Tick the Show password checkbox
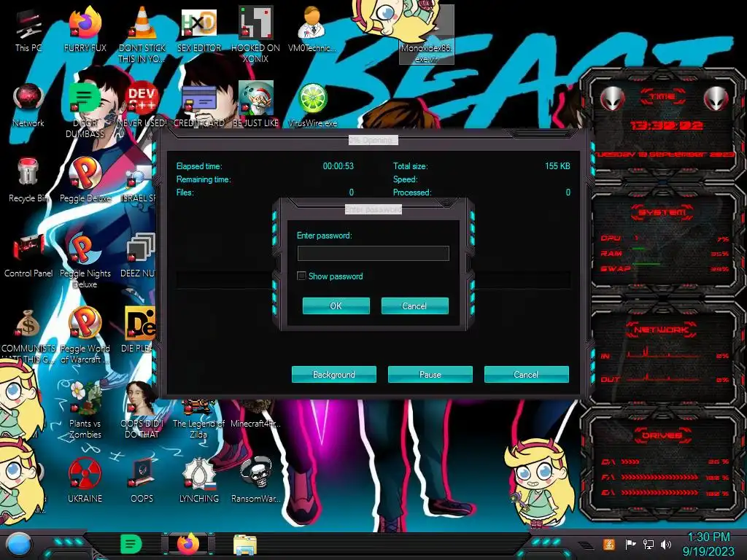Viewport: 747px width, 560px height. [x=301, y=276]
